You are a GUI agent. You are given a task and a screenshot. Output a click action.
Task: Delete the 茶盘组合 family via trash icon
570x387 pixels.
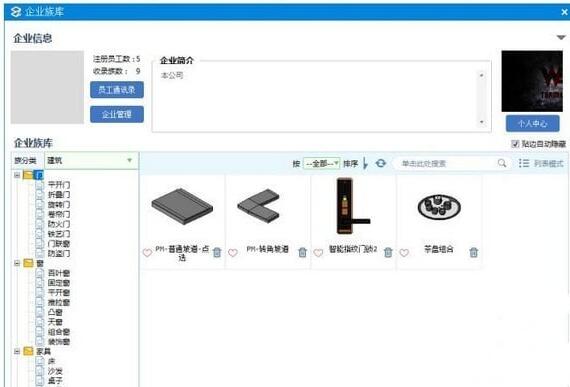(474, 252)
